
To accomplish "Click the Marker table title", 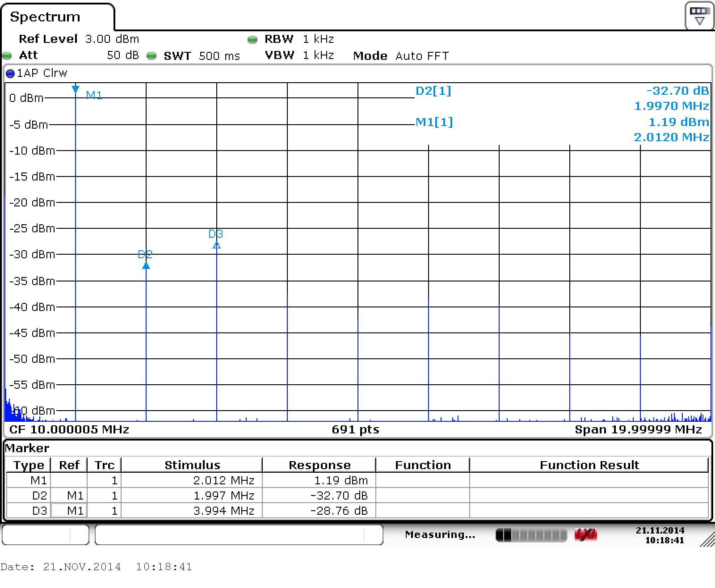I will [27, 448].
